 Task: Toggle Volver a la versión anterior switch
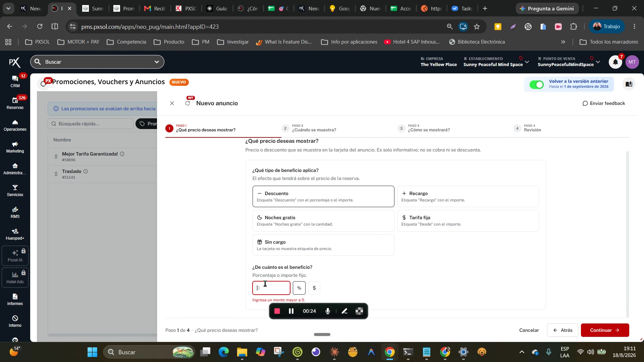pos(537,84)
